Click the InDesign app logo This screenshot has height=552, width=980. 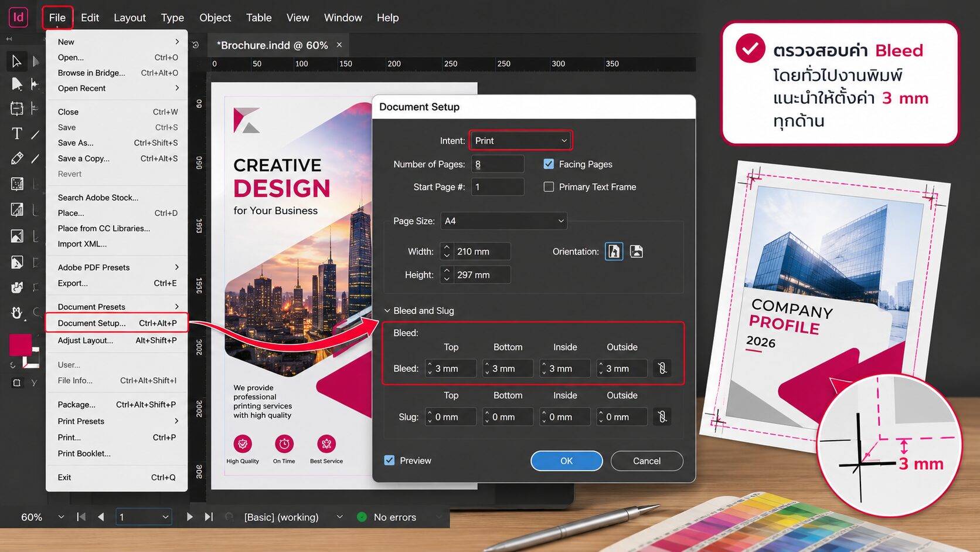click(18, 18)
